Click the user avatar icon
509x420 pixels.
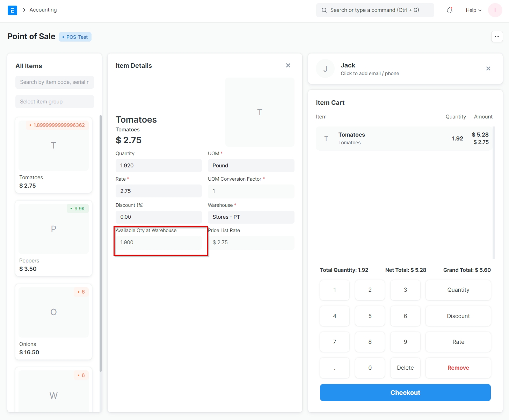click(x=495, y=10)
